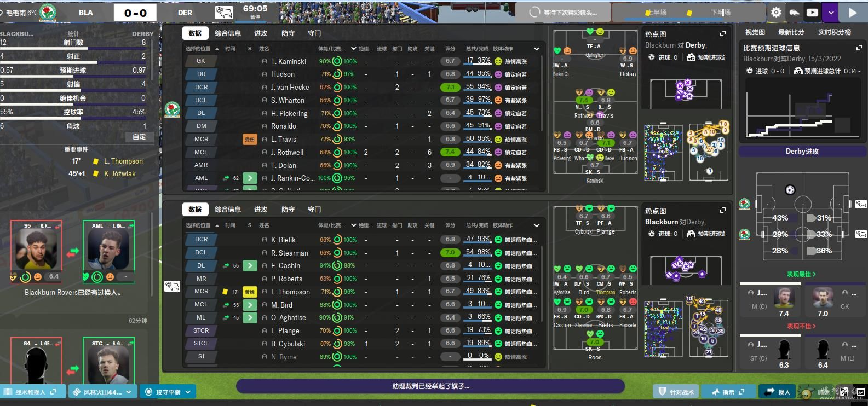
Task: Click 换人 substitution button
Action: 778,392
